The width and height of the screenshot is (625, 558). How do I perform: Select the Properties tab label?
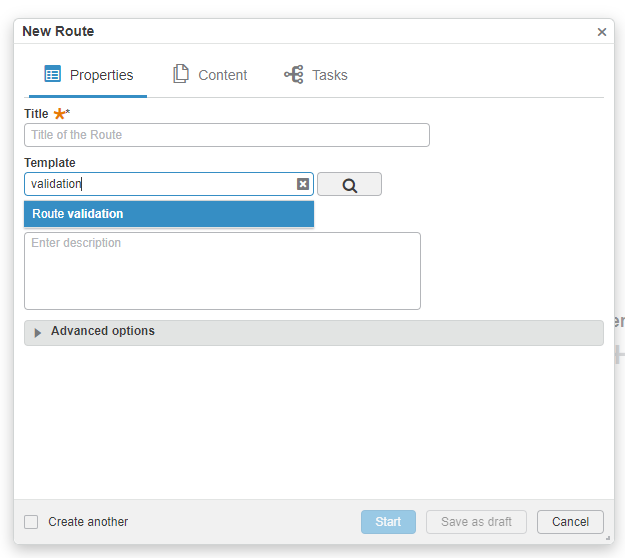[101, 75]
